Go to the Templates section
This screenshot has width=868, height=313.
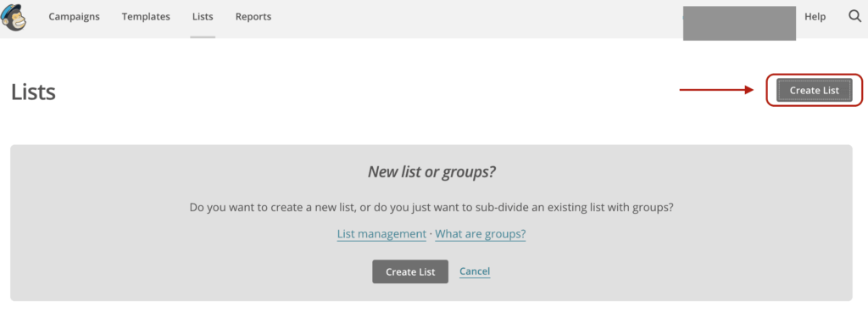[146, 17]
